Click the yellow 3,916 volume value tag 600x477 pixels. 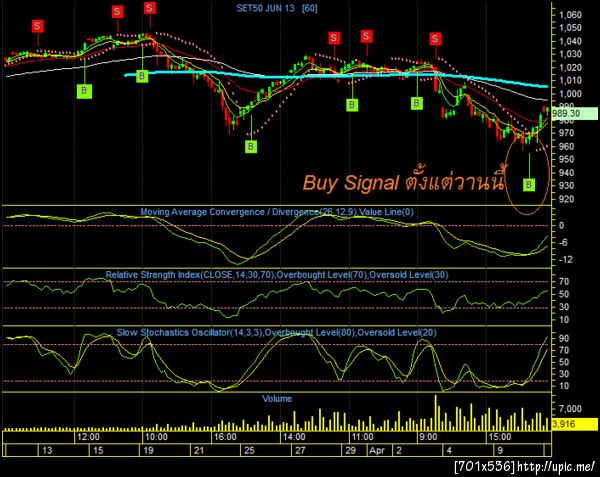574,424
